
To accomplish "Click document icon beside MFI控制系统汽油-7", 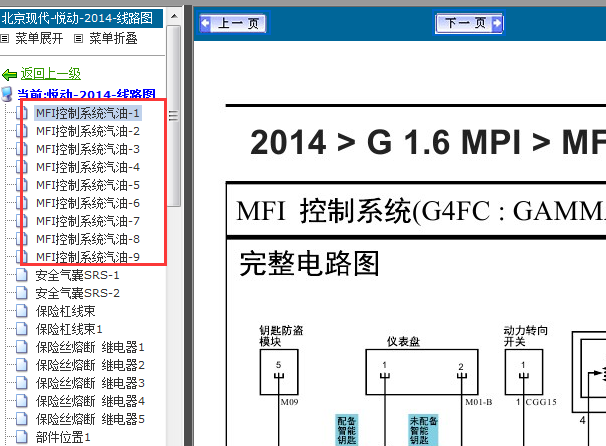I will tap(22, 221).
